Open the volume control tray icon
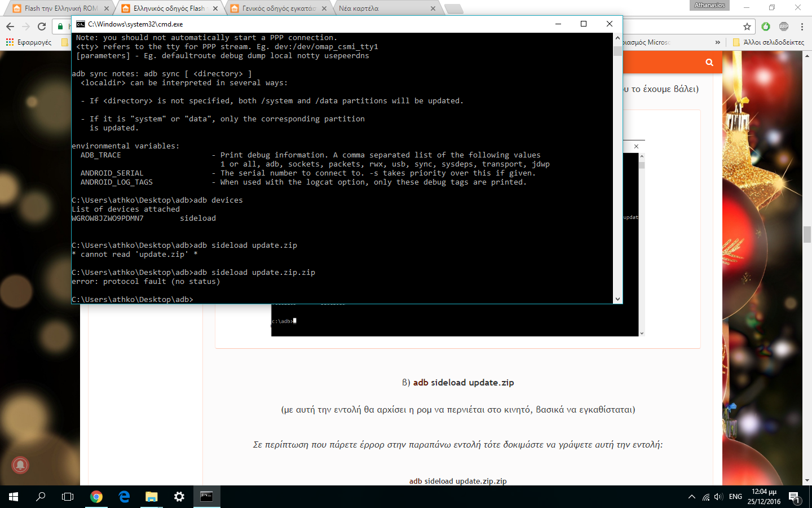Viewport: 812px width, 508px height. 718,497
